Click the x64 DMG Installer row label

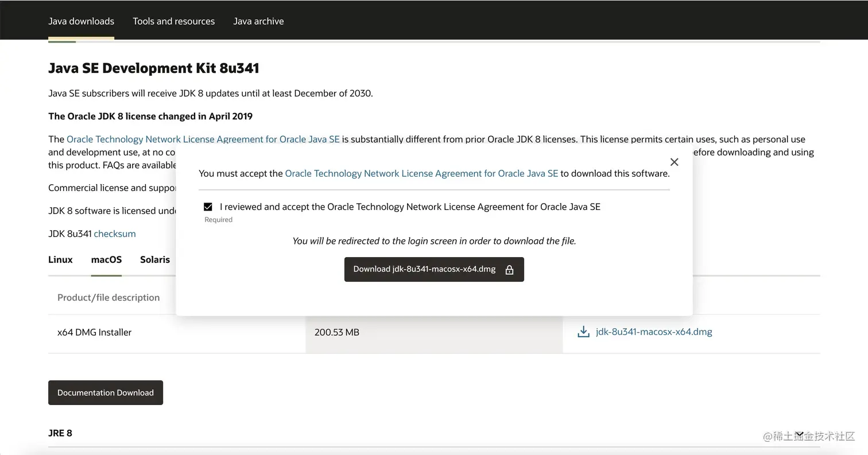coord(95,332)
